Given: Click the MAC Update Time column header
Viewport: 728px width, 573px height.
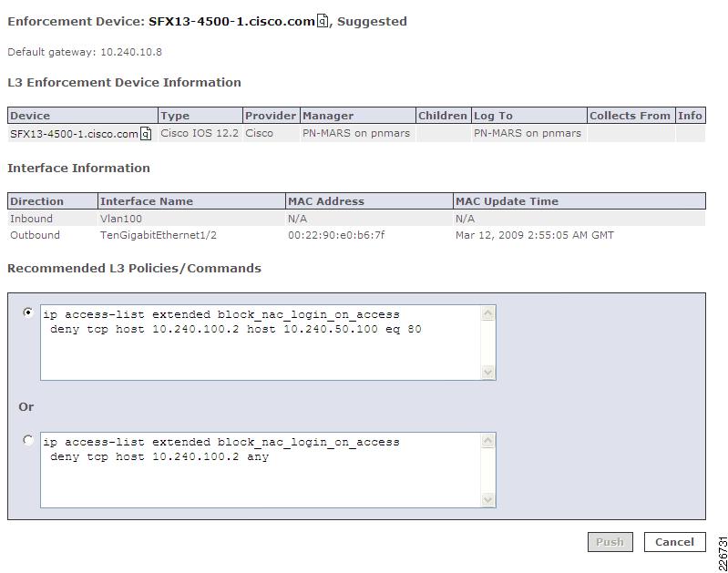Looking at the screenshot, I should (579, 201).
